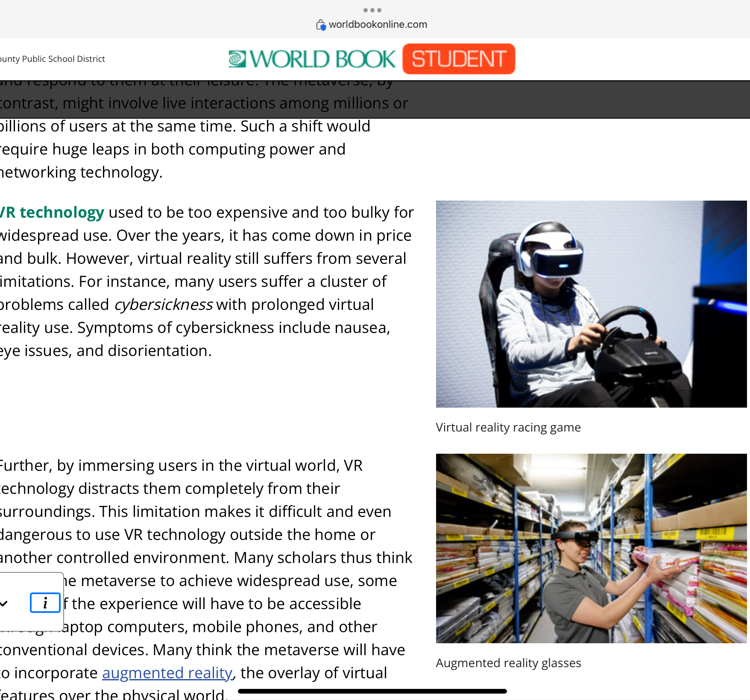Click the privacy lock icon beside the URL
This screenshot has width=750, height=700.
(321, 25)
